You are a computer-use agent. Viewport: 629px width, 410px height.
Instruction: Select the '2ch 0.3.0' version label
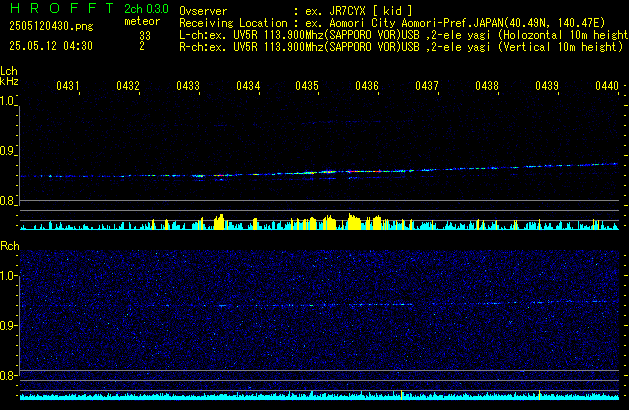(x=146, y=9)
